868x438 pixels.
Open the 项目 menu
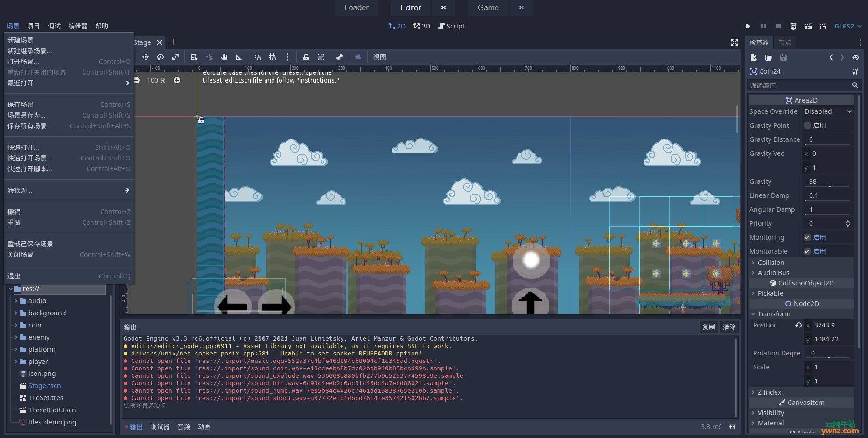pos(33,26)
